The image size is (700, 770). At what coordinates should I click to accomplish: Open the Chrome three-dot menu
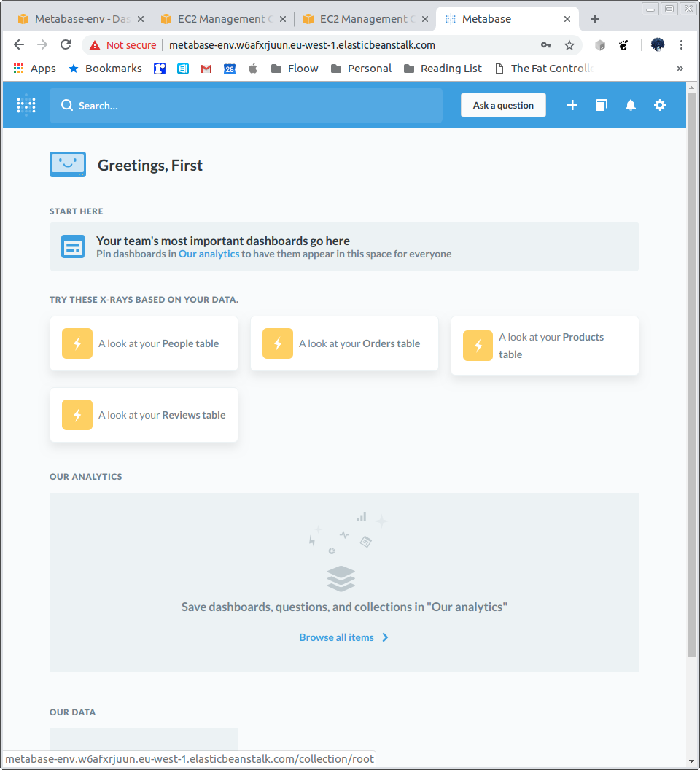coord(681,44)
